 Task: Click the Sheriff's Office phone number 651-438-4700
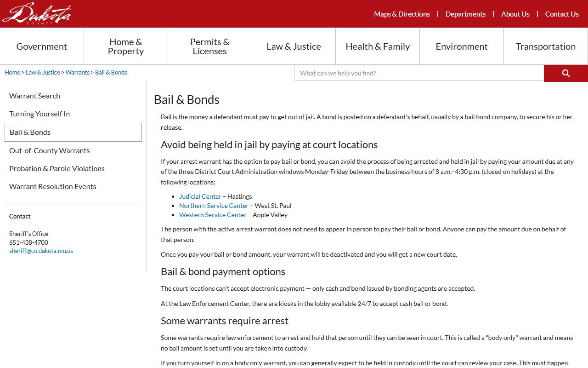coord(28,242)
